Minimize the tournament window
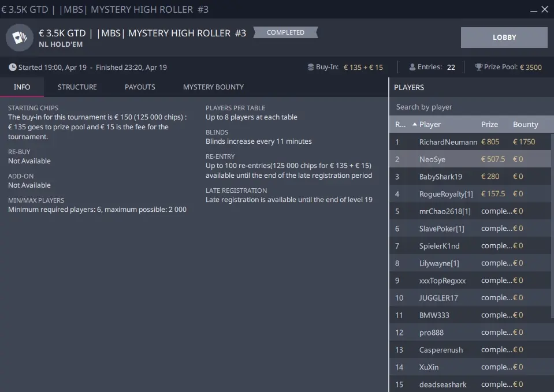This screenshot has width=554, height=392. click(x=531, y=10)
